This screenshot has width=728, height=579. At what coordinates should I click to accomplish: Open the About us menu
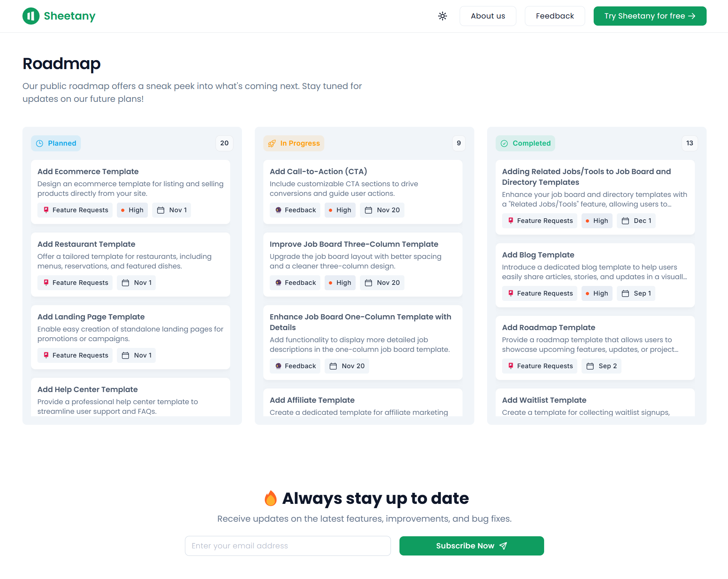[488, 16]
